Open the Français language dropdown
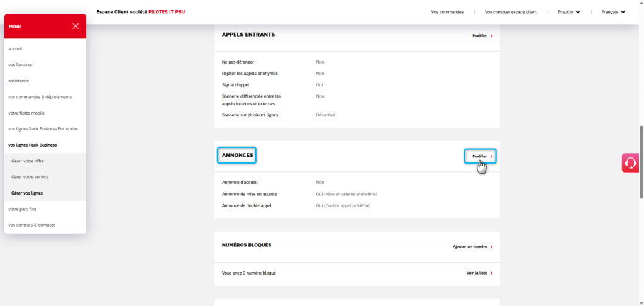The width and height of the screenshot is (644, 306). point(613,12)
